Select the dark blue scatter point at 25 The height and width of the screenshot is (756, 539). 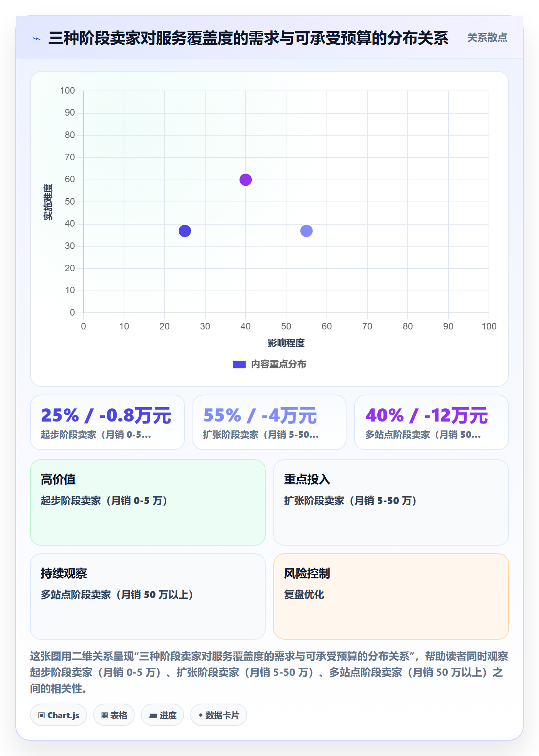[x=185, y=231]
